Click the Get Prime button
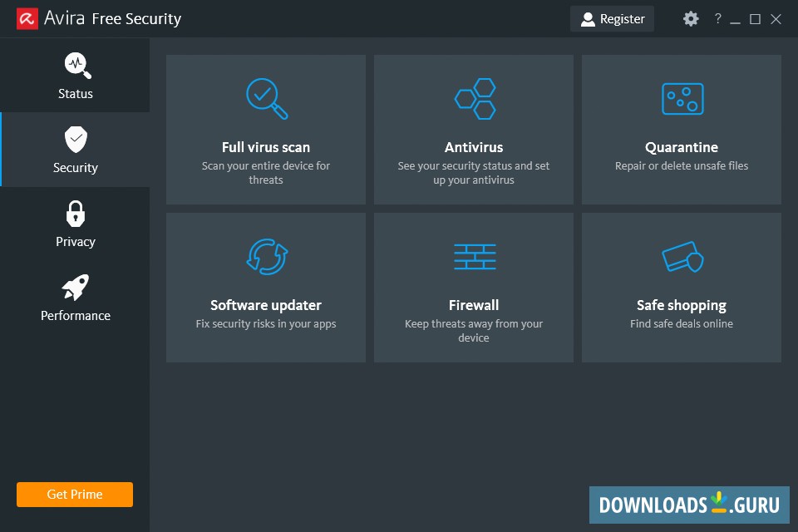 (x=74, y=494)
